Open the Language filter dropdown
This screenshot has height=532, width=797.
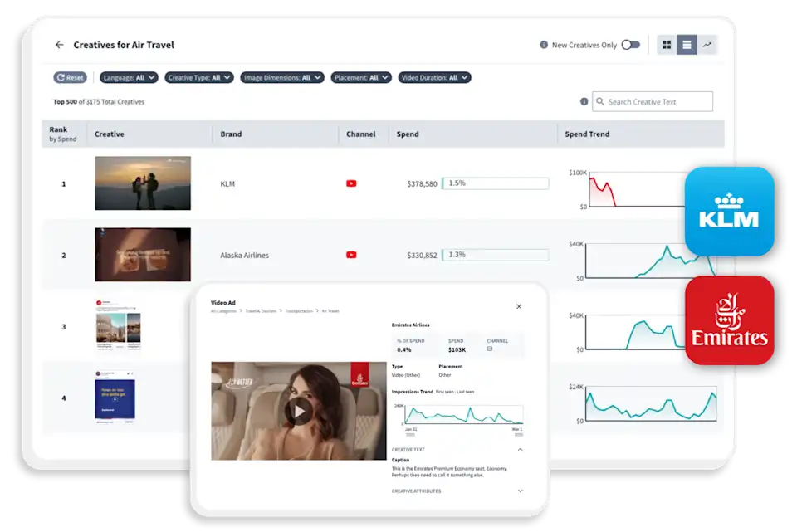click(128, 77)
